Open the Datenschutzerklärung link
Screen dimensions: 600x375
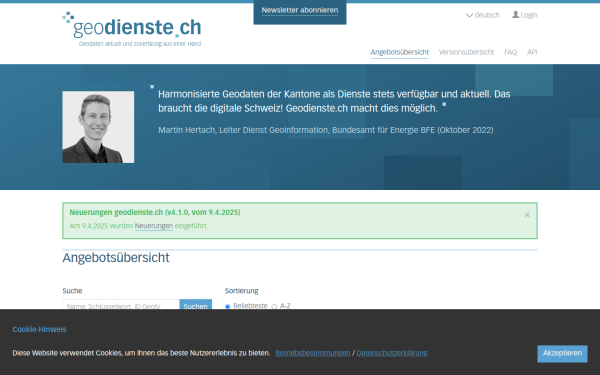pos(392,353)
